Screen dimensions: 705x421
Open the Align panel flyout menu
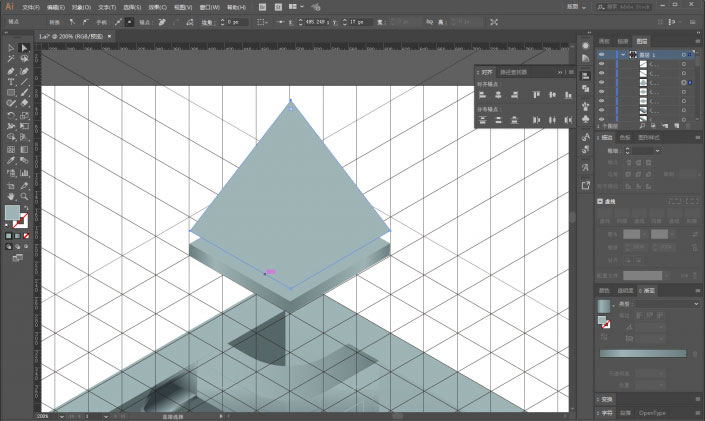[571, 72]
